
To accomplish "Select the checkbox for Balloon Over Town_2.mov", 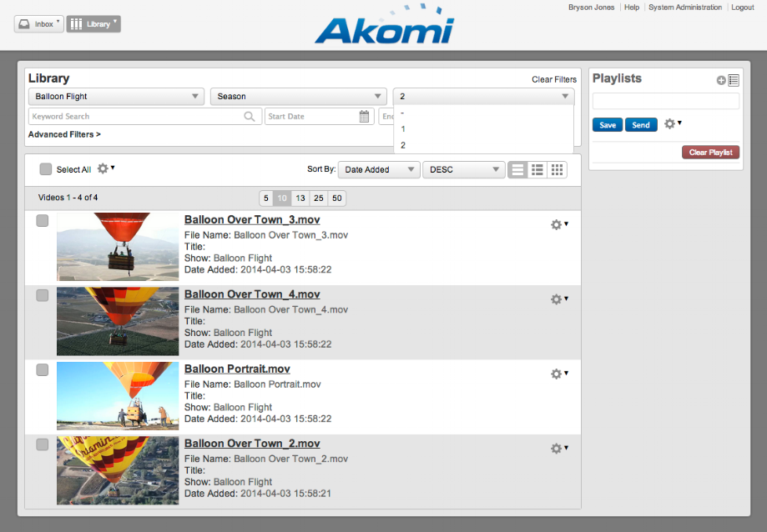I will click(x=42, y=444).
